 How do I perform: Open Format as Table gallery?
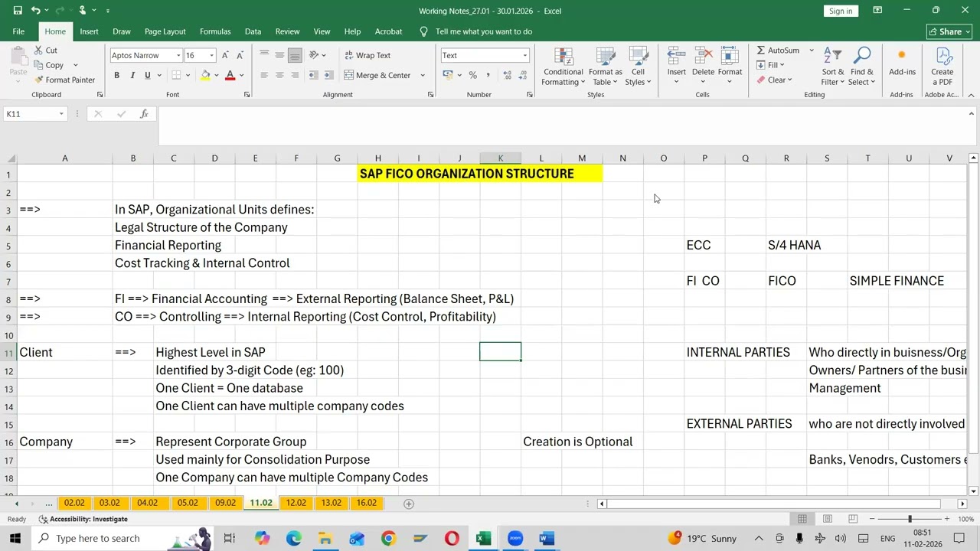(x=605, y=67)
